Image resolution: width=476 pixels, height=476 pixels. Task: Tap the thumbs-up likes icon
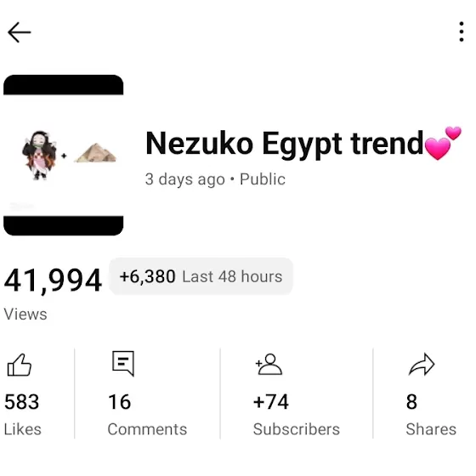19,365
